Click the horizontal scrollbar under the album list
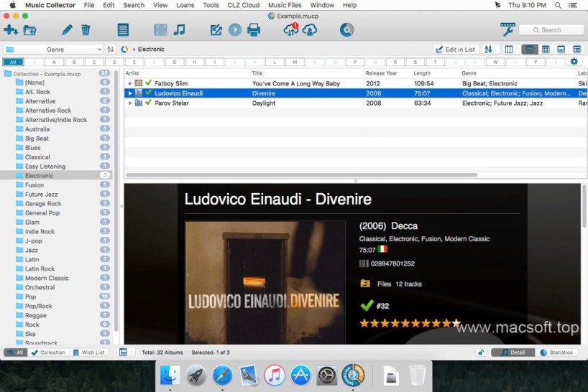 click(302, 174)
